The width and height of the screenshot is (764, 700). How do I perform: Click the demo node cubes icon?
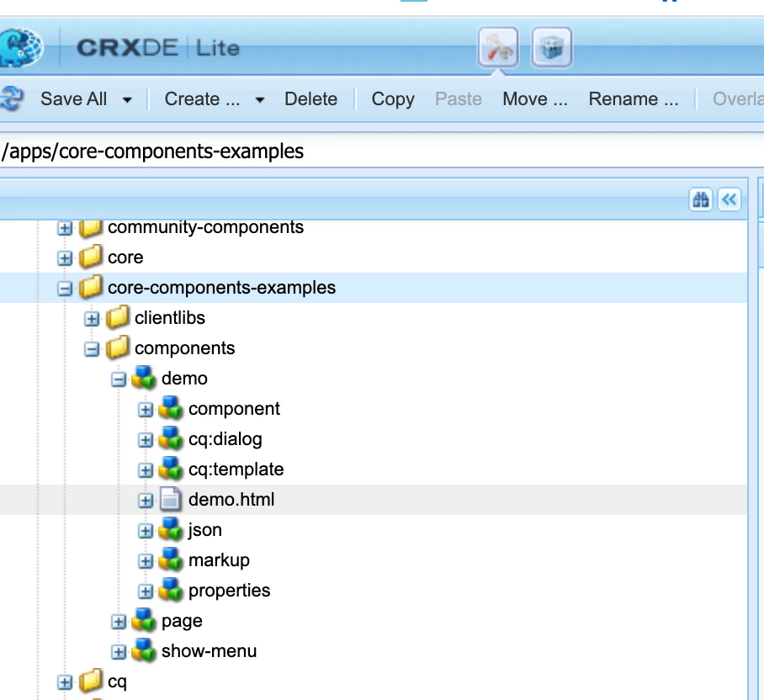pyautogui.click(x=144, y=378)
